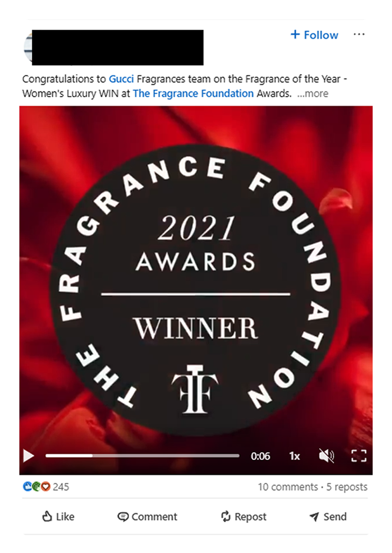Open the Gucci company link

[122, 79]
